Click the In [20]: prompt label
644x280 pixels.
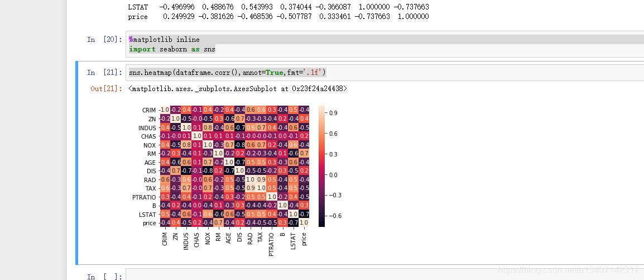[104, 40]
